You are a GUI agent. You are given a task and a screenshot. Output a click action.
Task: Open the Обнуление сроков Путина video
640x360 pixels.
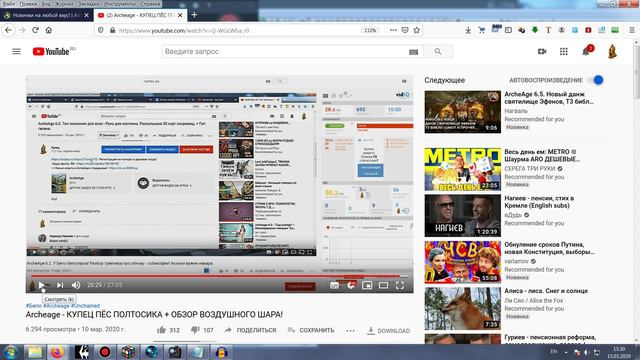549,248
